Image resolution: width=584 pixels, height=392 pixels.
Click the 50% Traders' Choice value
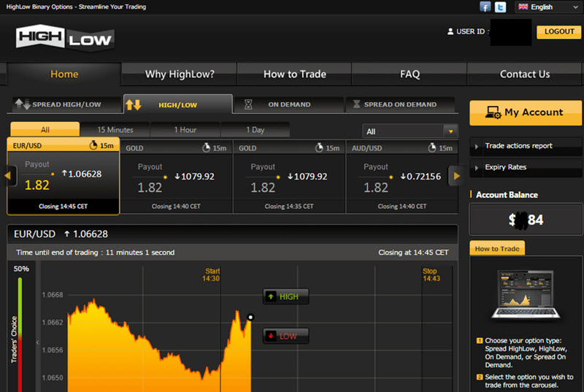point(21,269)
